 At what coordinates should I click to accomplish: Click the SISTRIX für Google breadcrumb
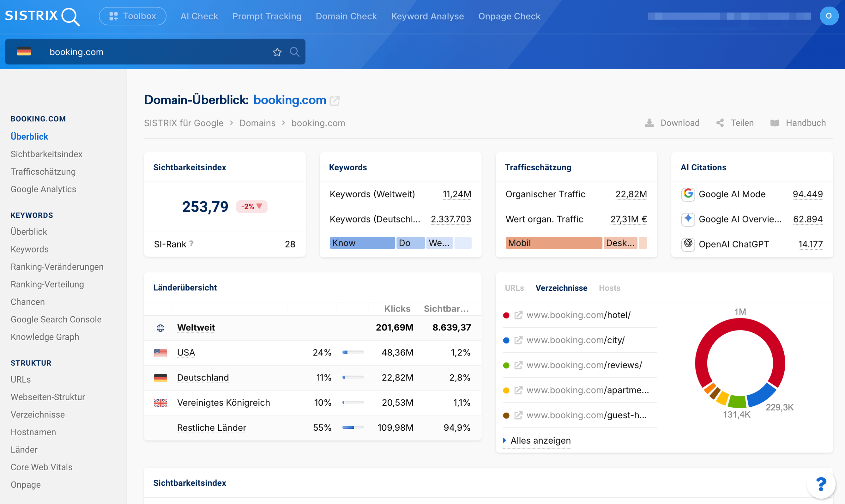(184, 123)
